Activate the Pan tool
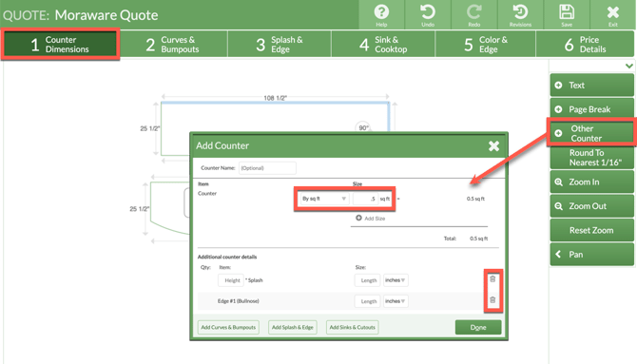The height and width of the screenshot is (364, 637). point(592,255)
